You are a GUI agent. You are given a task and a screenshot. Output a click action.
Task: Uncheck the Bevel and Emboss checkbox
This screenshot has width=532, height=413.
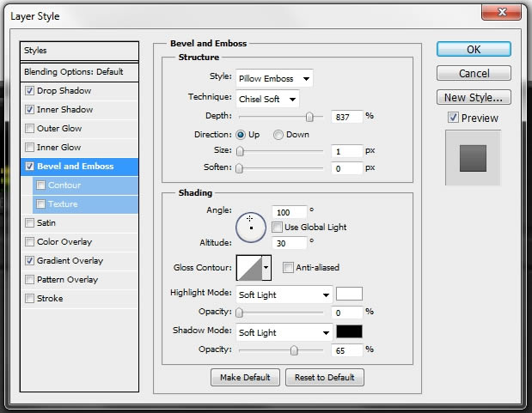point(29,167)
